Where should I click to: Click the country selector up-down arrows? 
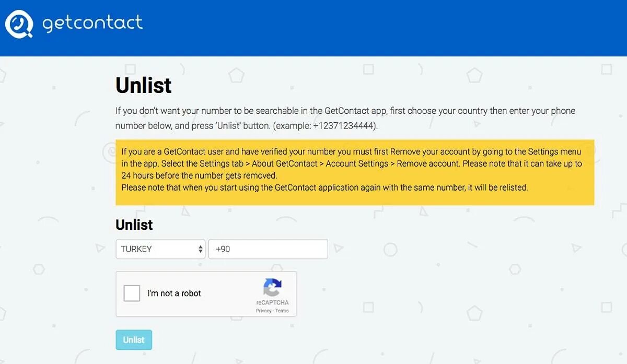pos(201,250)
